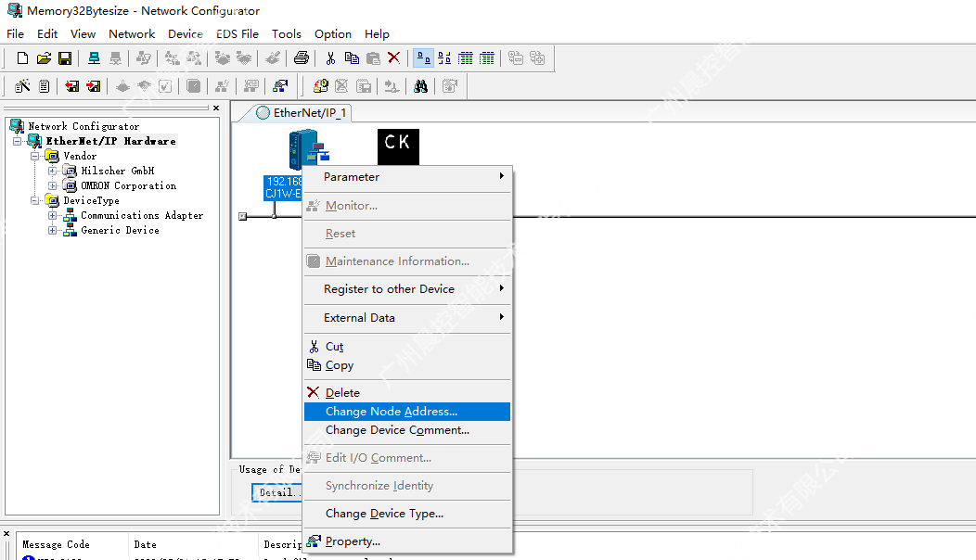The width and height of the screenshot is (976, 560).
Task: Choose Cut from the context menu
Action: [x=407, y=347]
